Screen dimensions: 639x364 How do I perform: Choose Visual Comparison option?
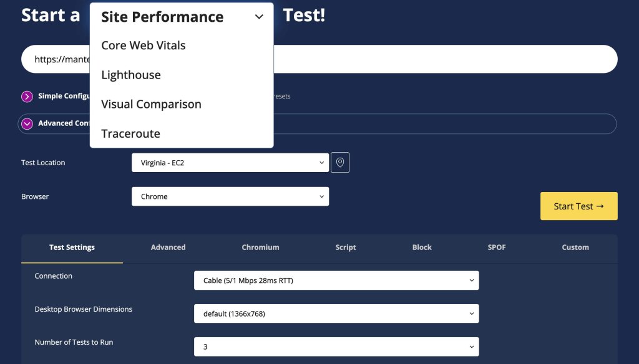(151, 104)
